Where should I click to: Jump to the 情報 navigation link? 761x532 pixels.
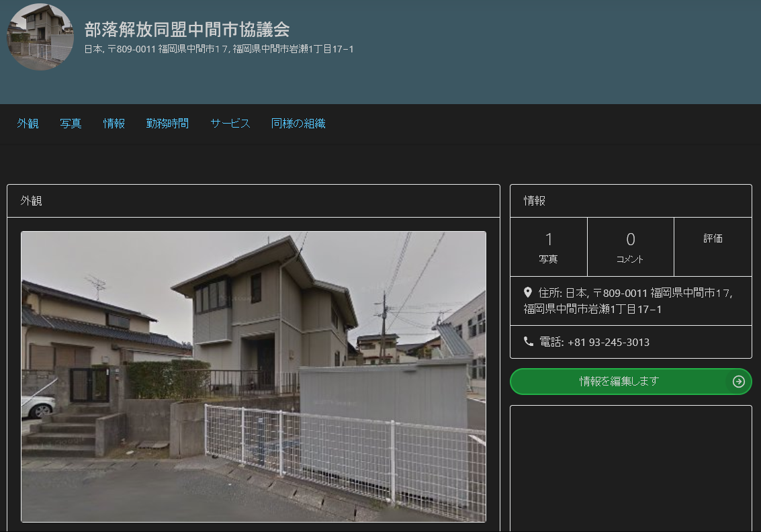tap(114, 124)
